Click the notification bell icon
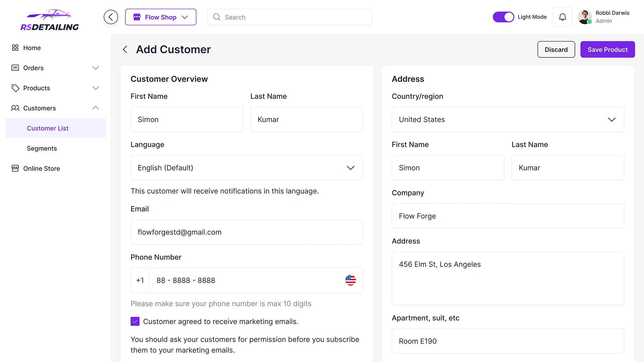This screenshot has height=362, width=644. [x=562, y=17]
